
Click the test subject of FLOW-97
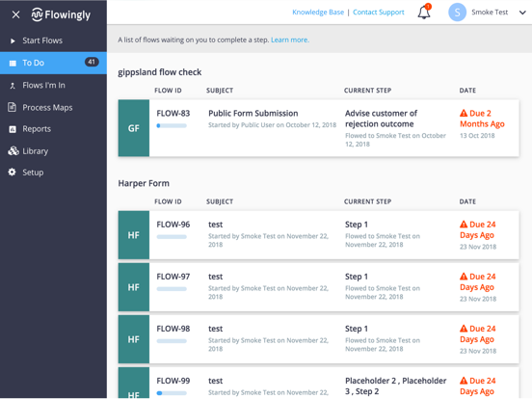[x=216, y=277]
